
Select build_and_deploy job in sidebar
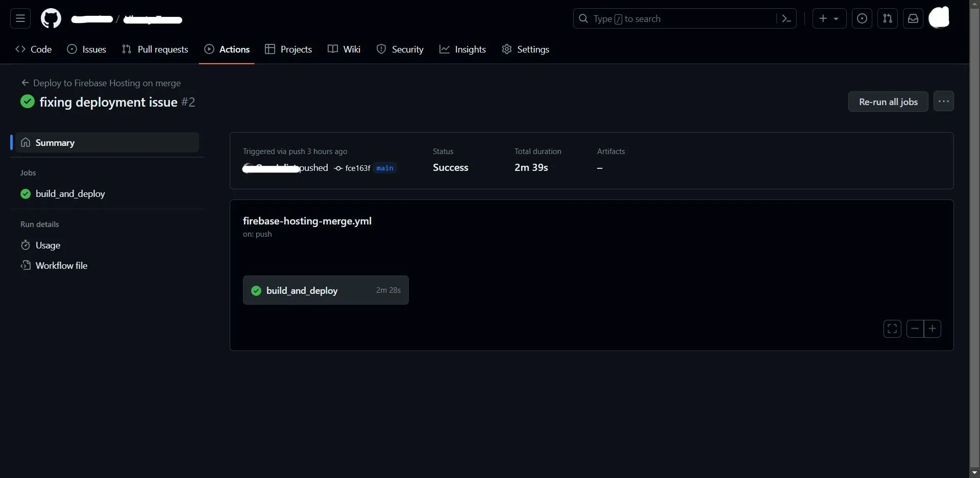tap(70, 194)
